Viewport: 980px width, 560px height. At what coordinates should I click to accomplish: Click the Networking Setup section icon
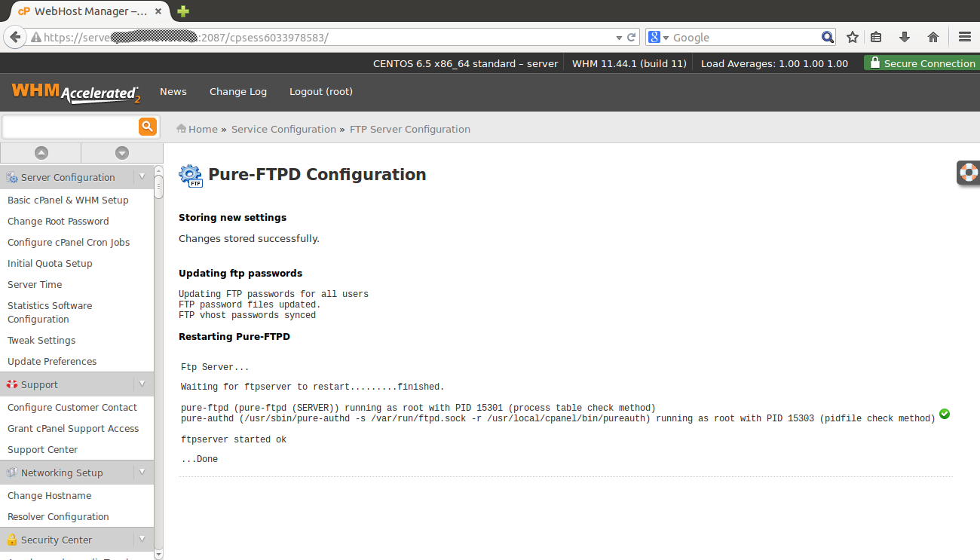[12, 473]
